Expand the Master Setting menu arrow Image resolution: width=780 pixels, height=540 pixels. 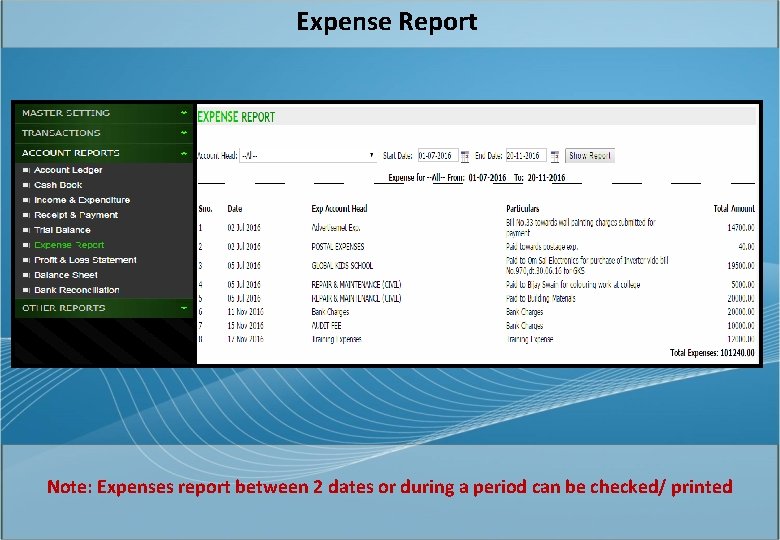[184, 113]
